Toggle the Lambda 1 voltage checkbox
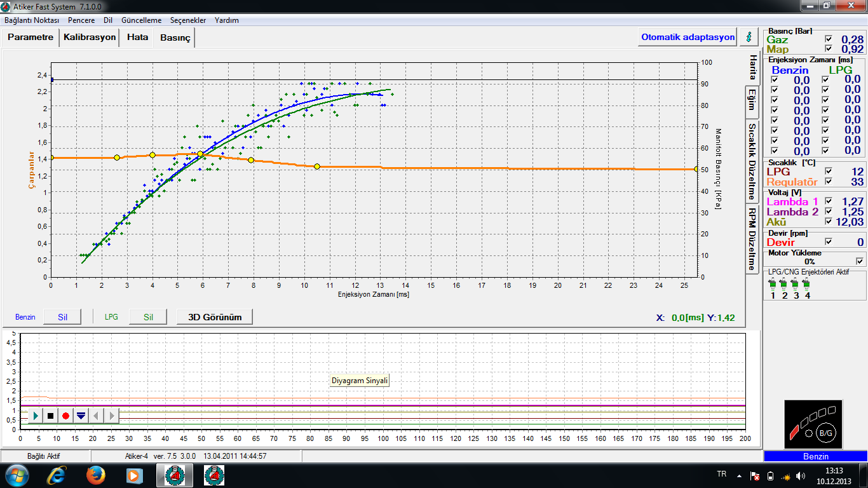The image size is (868, 488). [828, 201]
